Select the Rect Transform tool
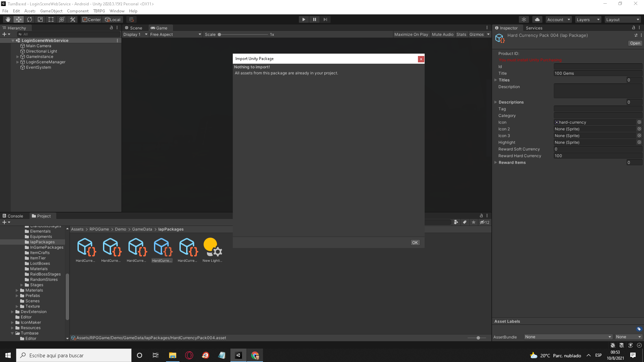Screen dimensions: 644x362 (x=51, y=19)
